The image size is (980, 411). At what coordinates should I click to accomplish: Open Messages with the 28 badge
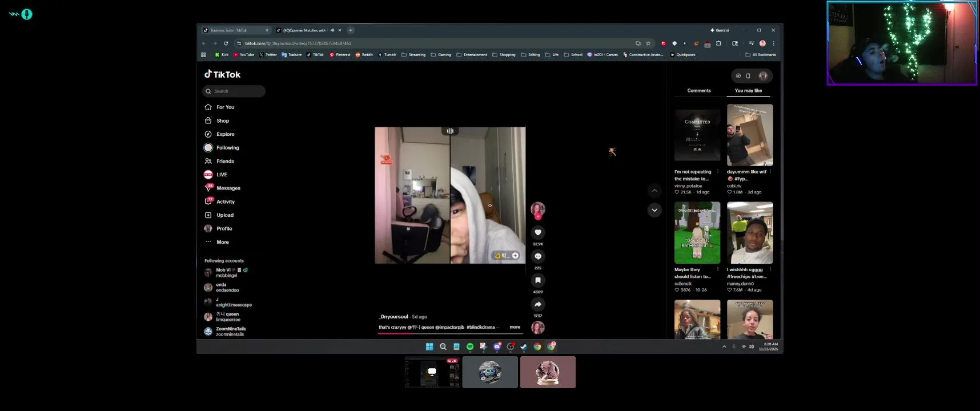pyautogui.click(x=223, y=188)
